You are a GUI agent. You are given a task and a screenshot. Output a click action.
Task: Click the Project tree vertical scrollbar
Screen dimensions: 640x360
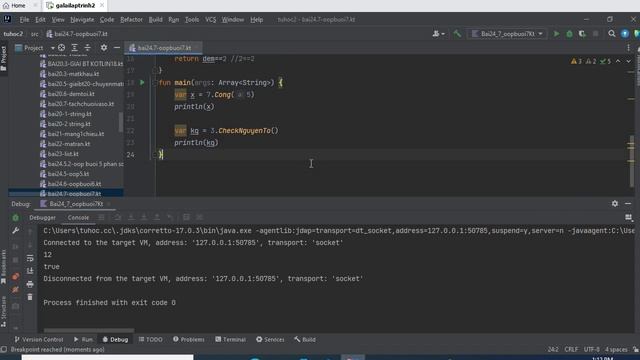pyautogui.click(x=121, y=121)
